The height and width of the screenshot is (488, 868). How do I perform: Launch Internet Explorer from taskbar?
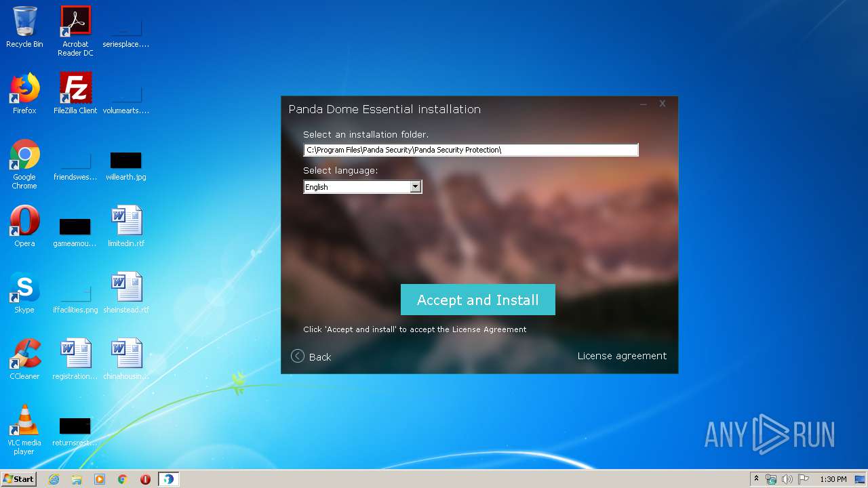tap(54, 479)
